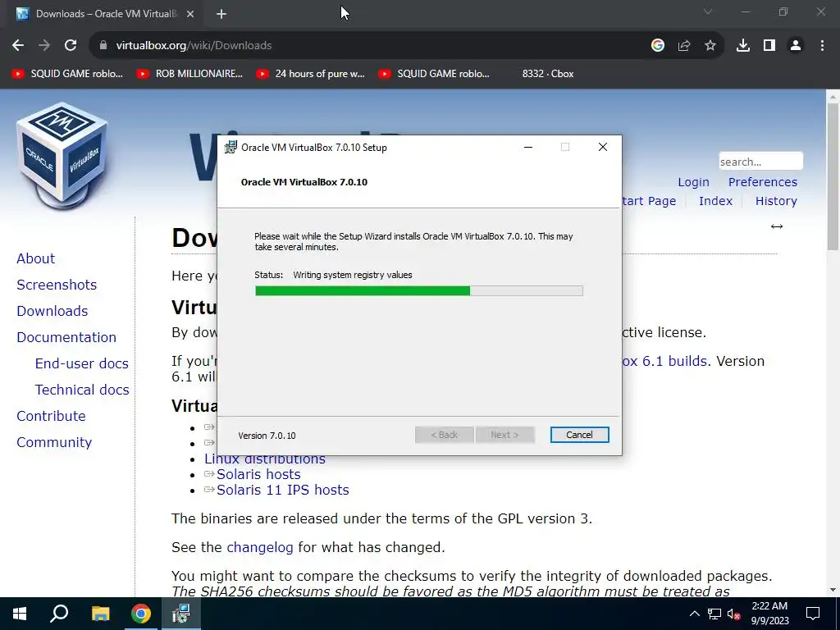Bookmark this page with the star icon
This screenshot has width=840, height=630.
tap(710, 46)
